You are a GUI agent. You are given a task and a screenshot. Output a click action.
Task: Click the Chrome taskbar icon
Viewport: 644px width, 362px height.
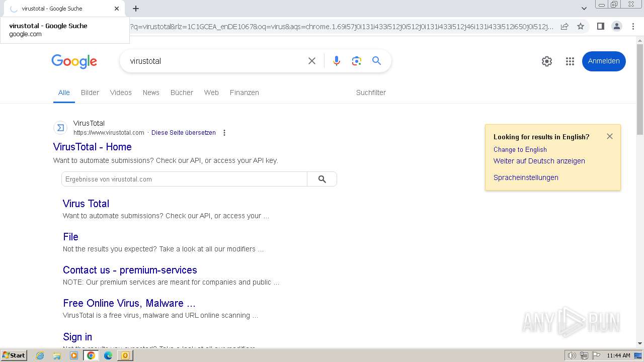pyautogui.click(x=91, y=355)
